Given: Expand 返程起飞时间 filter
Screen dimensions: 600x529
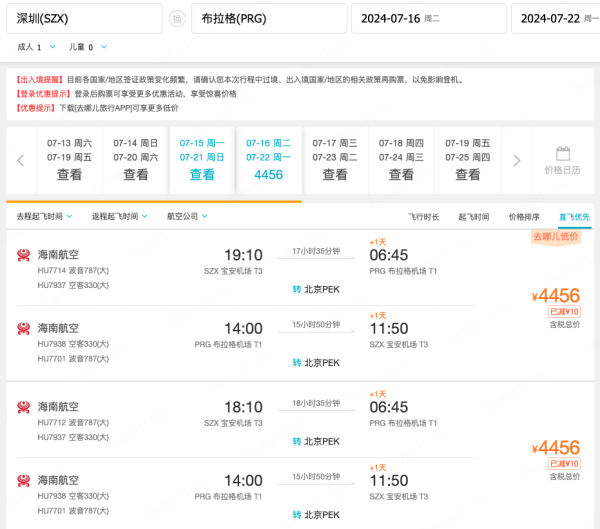Looking at the screenshot, I should [x=119, y=216].
